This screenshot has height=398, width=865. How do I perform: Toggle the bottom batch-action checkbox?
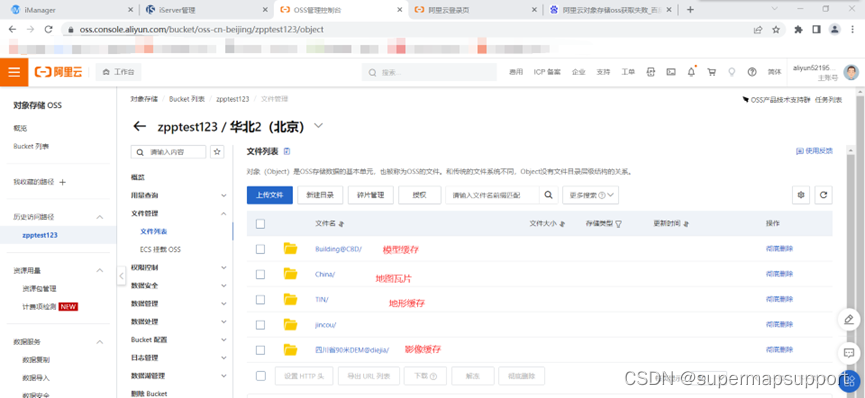pyautogui.click(x=260, y=376)
